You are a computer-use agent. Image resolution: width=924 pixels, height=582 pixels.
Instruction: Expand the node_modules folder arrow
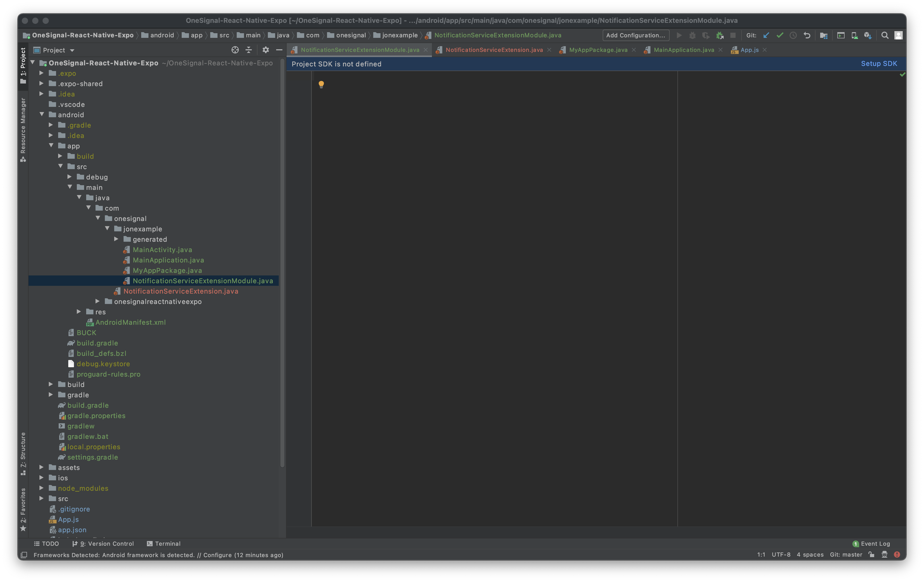click(x=42, y=488)
